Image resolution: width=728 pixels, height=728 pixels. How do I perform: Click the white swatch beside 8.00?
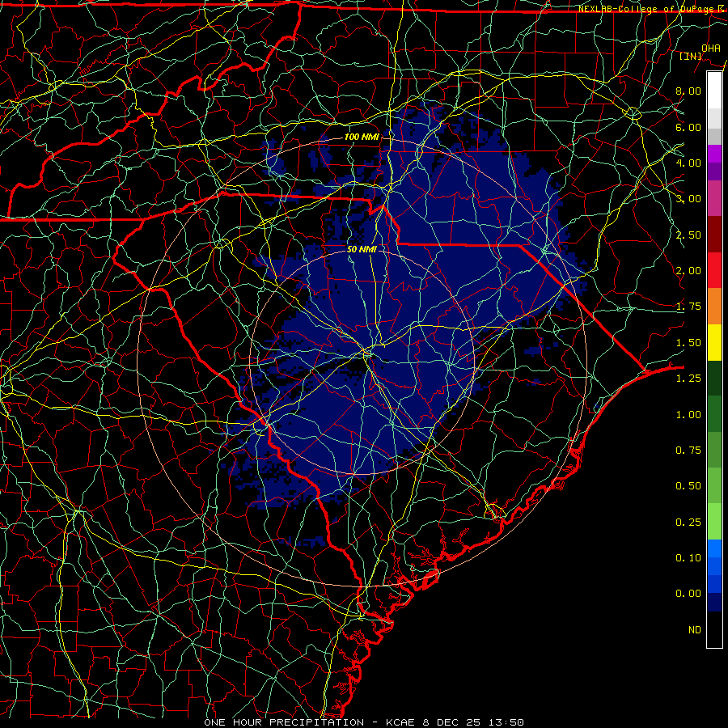coord(714,91)
